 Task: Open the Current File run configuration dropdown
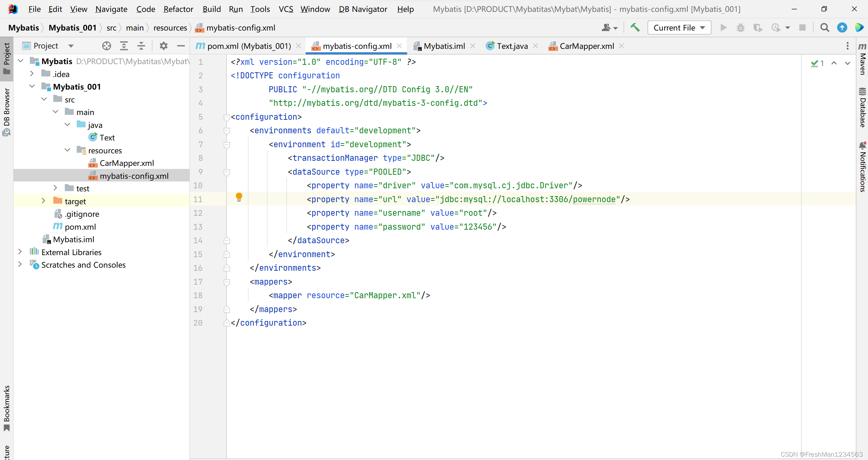pyautogui.click(x=679, y=27)
